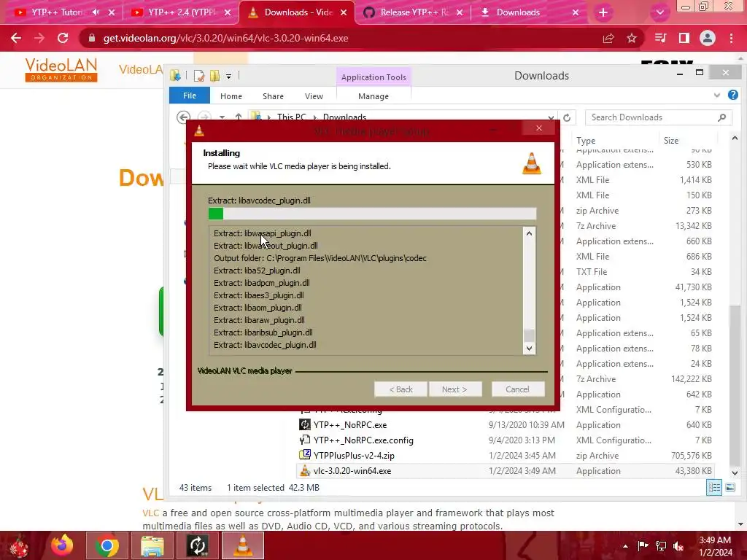Open the Chrome side panel icon

coord(684,38)
